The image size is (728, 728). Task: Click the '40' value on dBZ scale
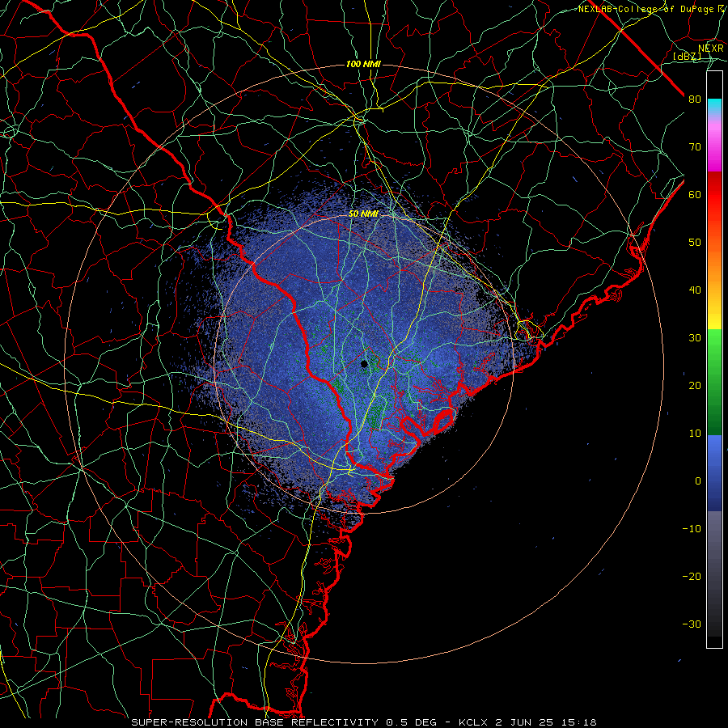pyautogui.click(x=695, y=290)
